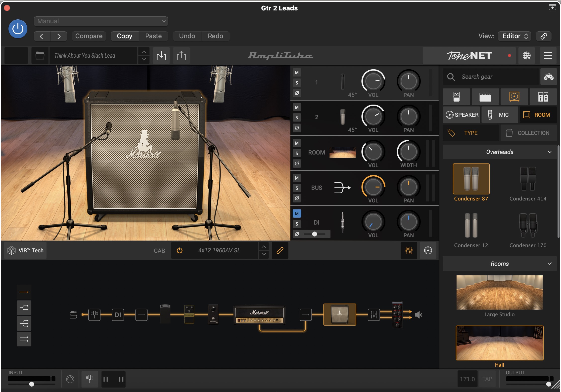Invert phase on mic channel 2
The image size is (561, 392).
[x=297, y=128]
